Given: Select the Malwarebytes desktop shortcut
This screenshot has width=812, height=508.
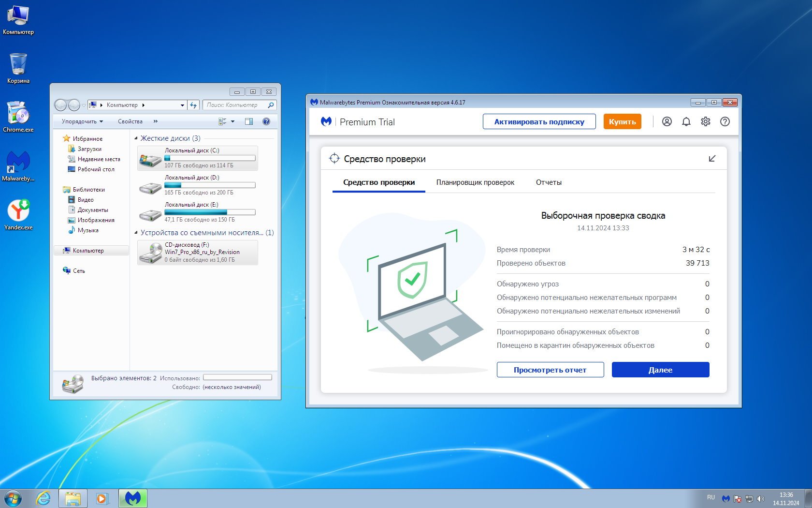Looking at the screenshot, I should [18, 166].
